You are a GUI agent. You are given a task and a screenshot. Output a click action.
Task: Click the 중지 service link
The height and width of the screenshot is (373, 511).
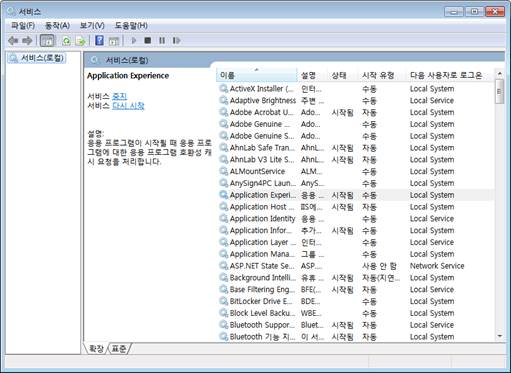(x=119, y=96)
